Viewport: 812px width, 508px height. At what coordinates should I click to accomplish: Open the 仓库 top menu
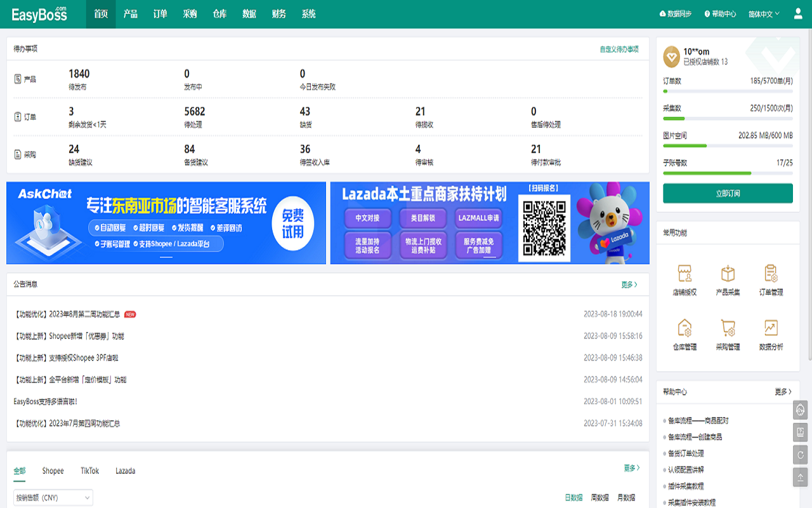coord(219,14)
